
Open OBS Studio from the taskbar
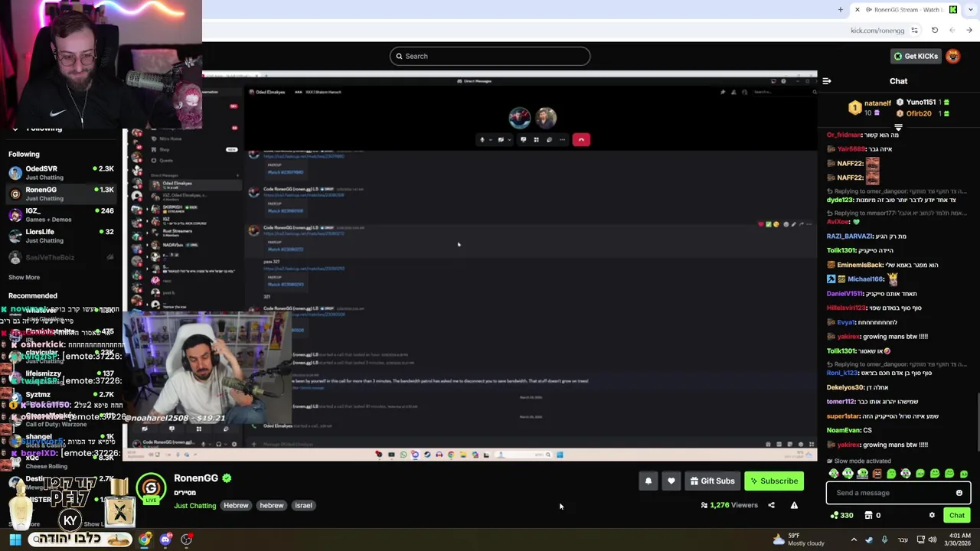pyautogui.click(x=186, y=540)
